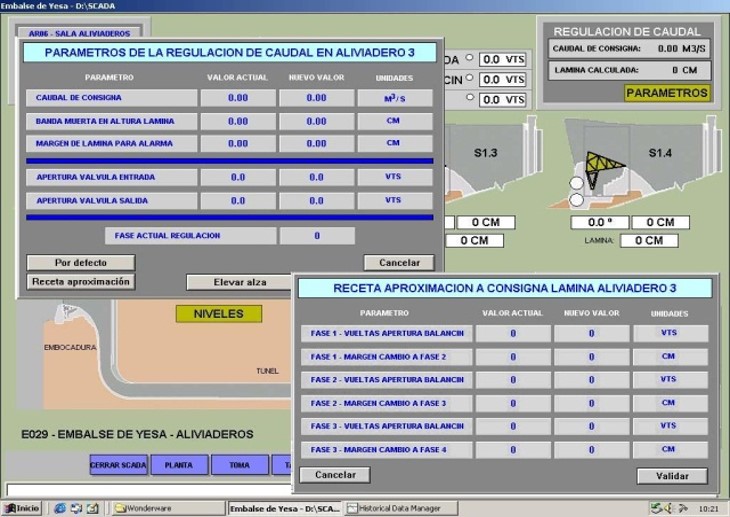The width and height of the screenshot is (730, 517).
Task: Click Por defecto button
Action: (81, 263)
